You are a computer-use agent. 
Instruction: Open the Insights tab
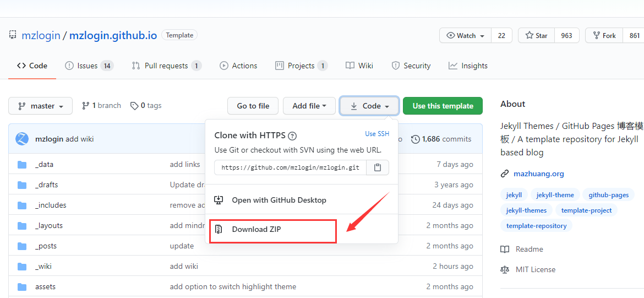click(468, 66)
